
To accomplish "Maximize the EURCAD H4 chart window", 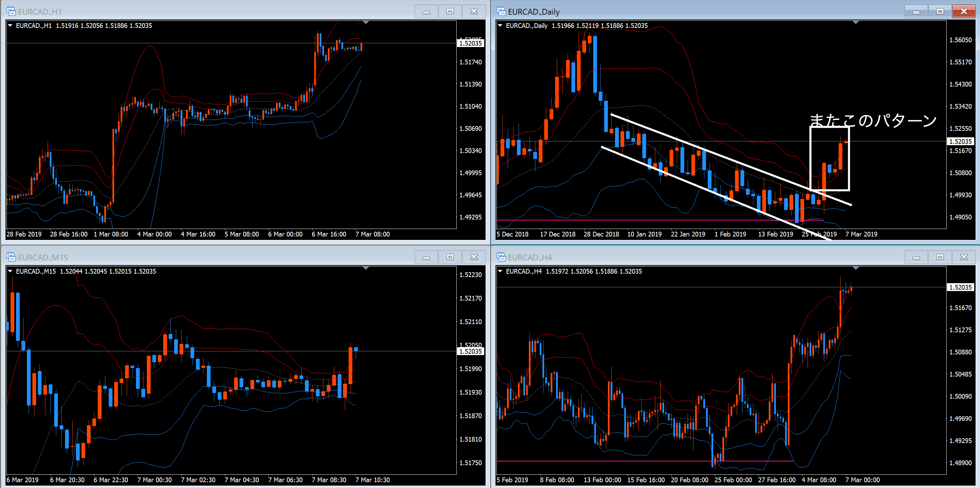I will click(x=940, y=257).
